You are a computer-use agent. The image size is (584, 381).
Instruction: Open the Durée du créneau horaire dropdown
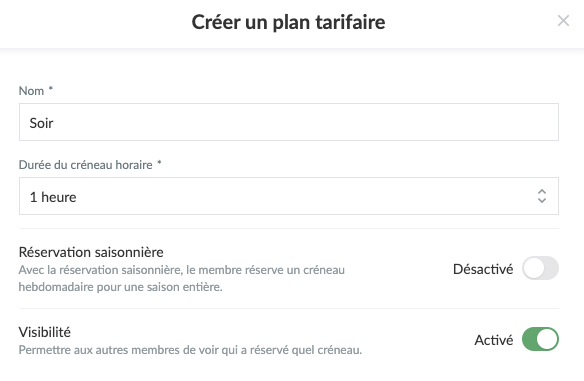coord(289,196)
